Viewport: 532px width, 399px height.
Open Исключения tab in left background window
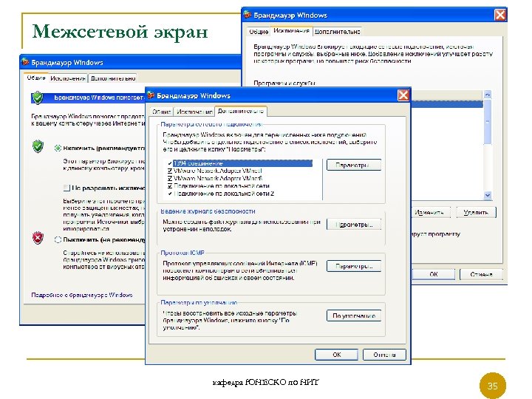click(67, 78)
